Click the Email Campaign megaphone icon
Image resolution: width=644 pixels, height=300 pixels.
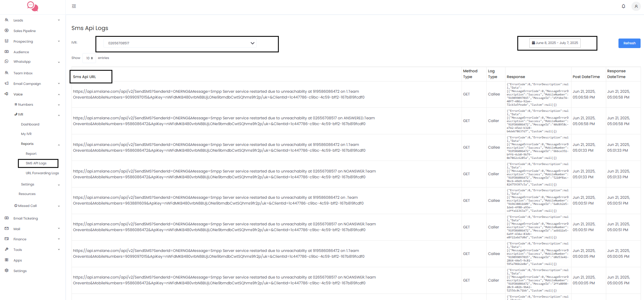pyautogui.click(x=6, y=84)
